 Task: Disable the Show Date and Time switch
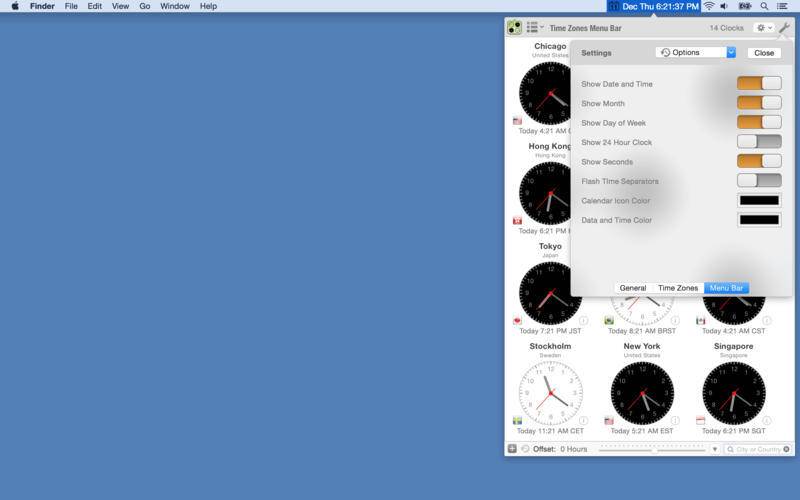coord(759,84)
